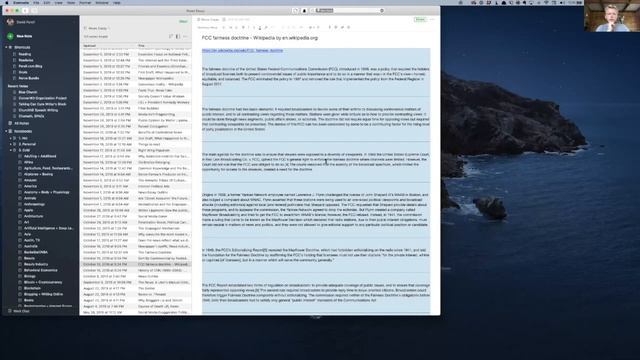
Task: Open the Social Media Game note
Action: pyautogui.click(x=136, y=216)
